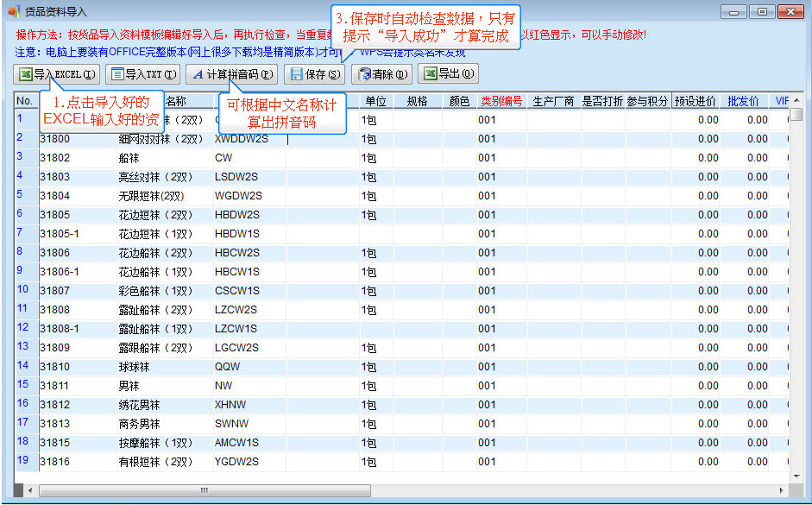Click the app icon in title bar
This screenshot has width=812, height=505.
point(13,11)
